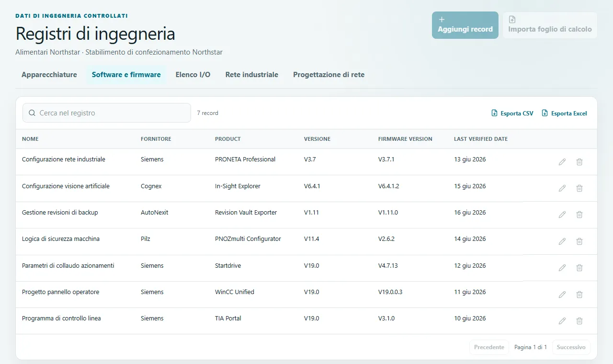Click trash icon for Gestione revisioni di backup

pos(579,215)
